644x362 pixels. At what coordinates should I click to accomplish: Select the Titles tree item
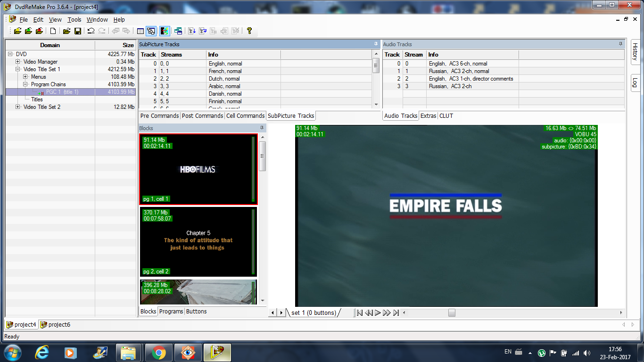(x=37, y=99)
